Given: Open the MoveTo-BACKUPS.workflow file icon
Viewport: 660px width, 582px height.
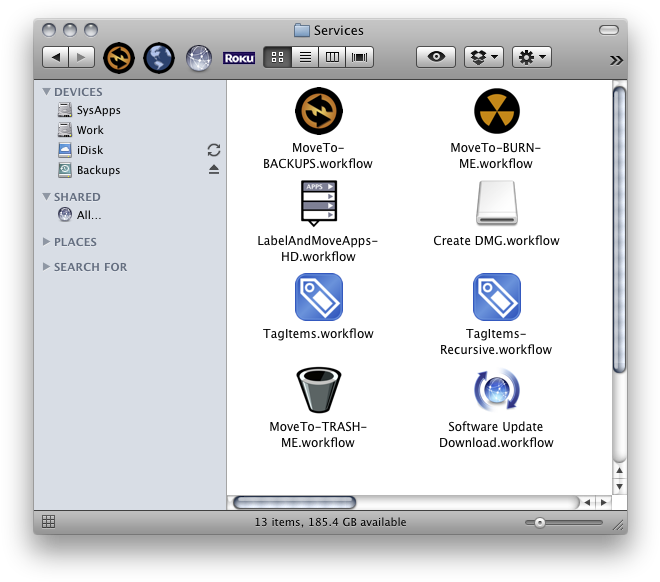Looking at the screenshot, I should [318, 111].
